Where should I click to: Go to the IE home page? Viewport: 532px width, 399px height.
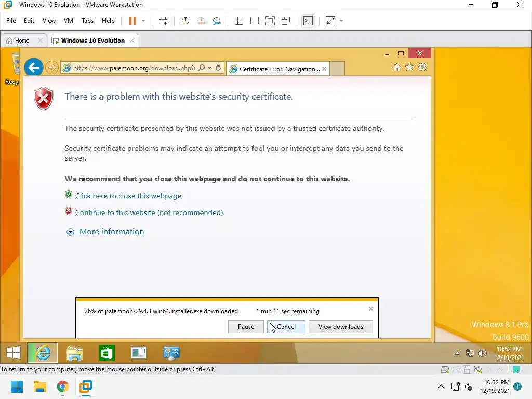click(x=396, y=67)
